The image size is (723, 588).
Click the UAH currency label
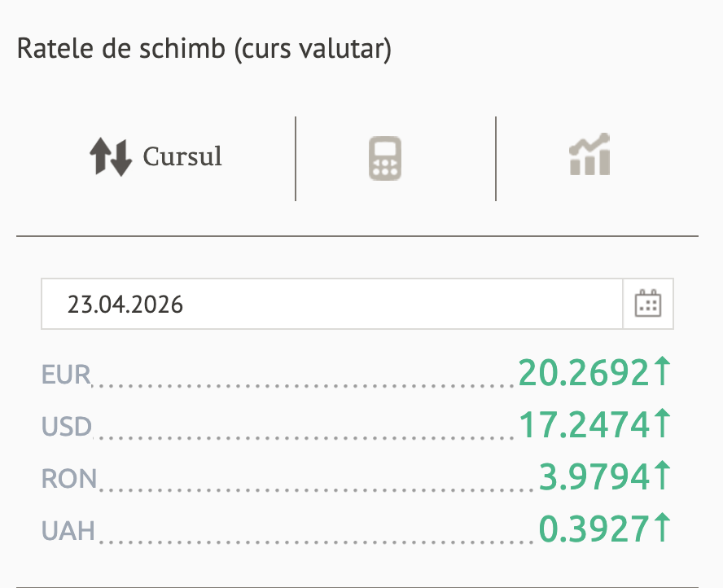point(68,531)
